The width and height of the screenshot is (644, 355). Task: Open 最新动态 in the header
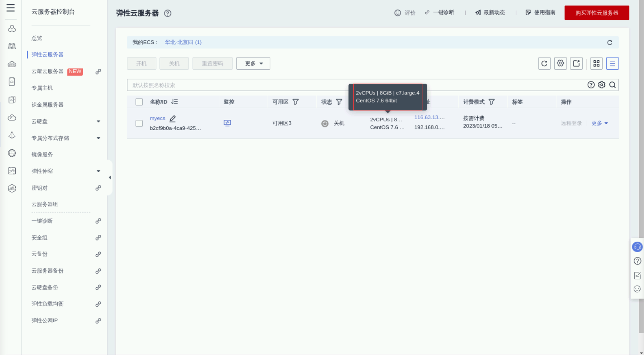pos(490,13)
